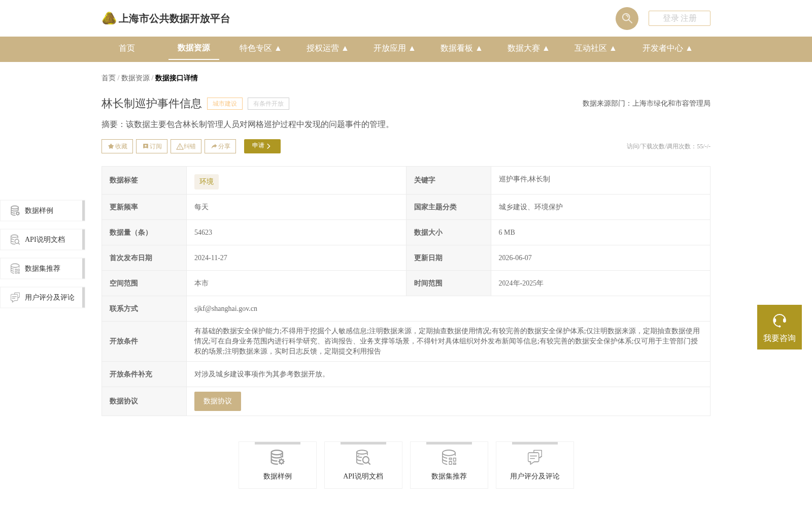The width and height of the screenshot is (812, 508).
Task: Subscribe using the 订阅 button
Action: pyautogui.click(x=152, y=146)
